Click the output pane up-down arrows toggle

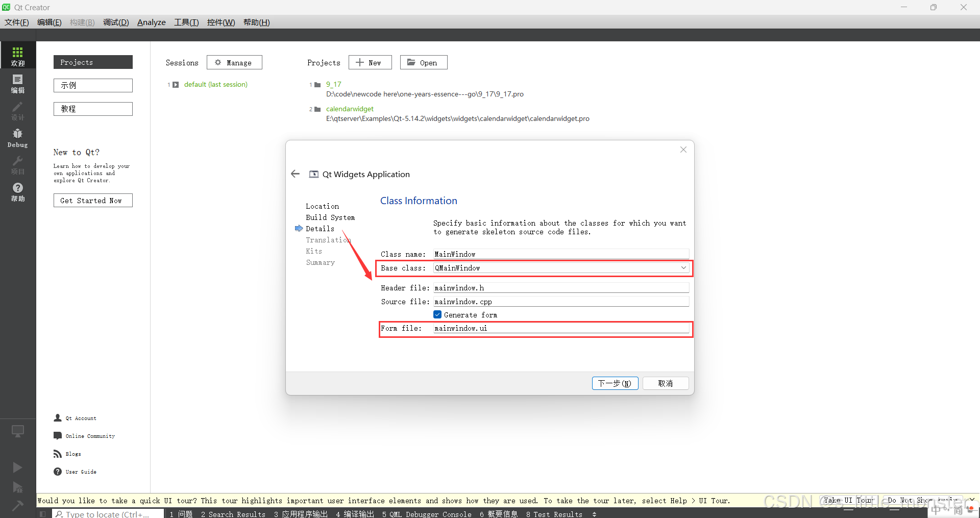coord(594,514)
